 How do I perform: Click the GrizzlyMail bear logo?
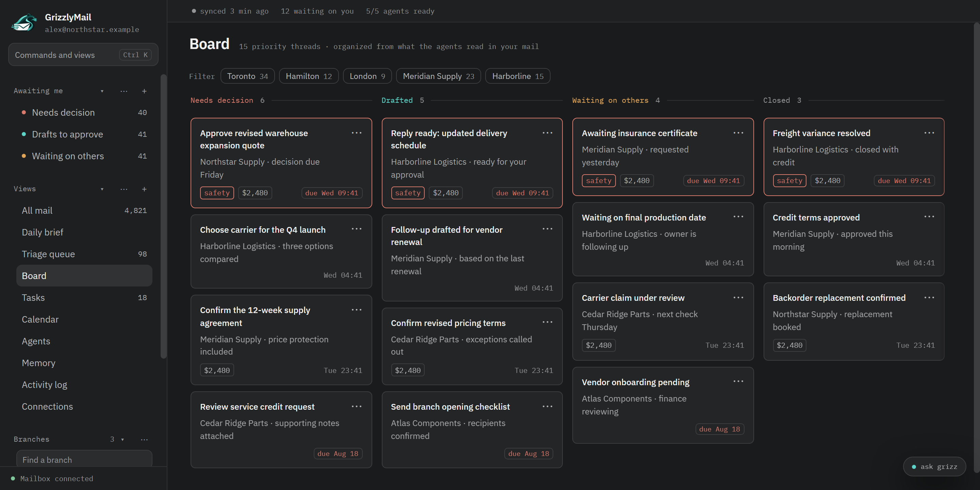pyautogui.click(x=24, y=23)
